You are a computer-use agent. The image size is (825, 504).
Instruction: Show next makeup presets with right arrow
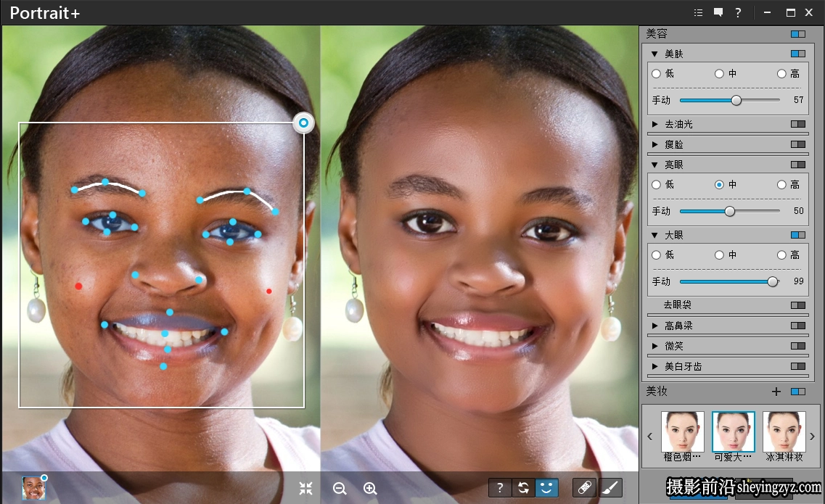[x=812, y=437]
